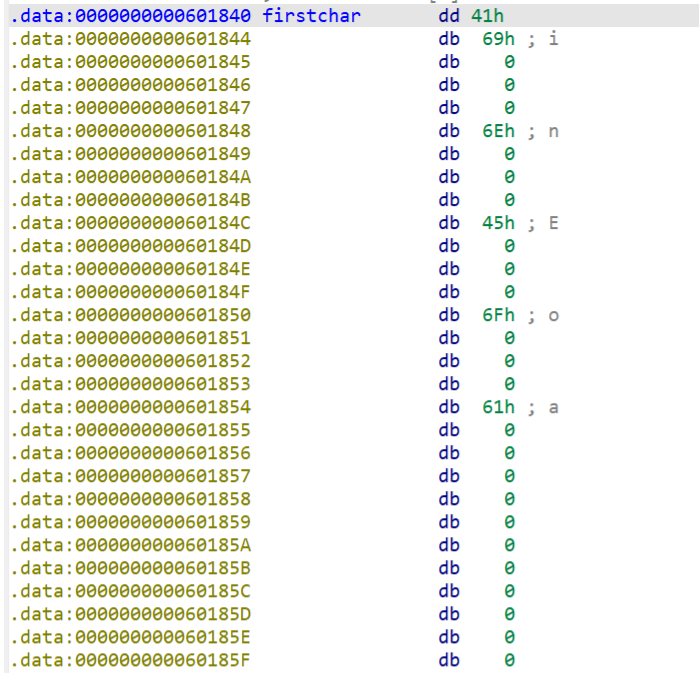Select the 6Fh byte value
Screen dimensions: 699x673
(499, 315)
